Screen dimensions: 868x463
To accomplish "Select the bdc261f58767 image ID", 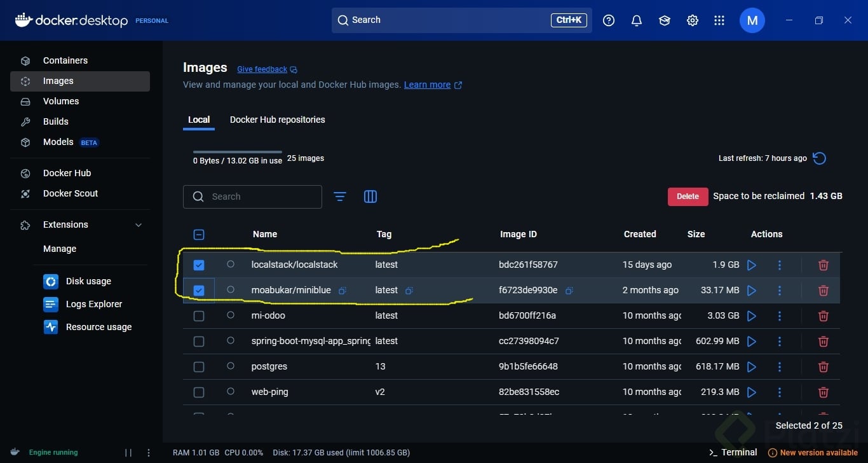I will [528, 265].
